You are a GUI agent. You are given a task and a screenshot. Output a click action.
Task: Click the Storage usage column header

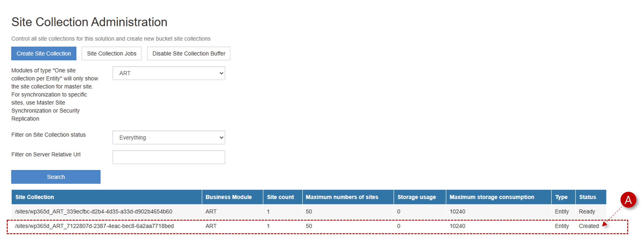tap(417, 197)
